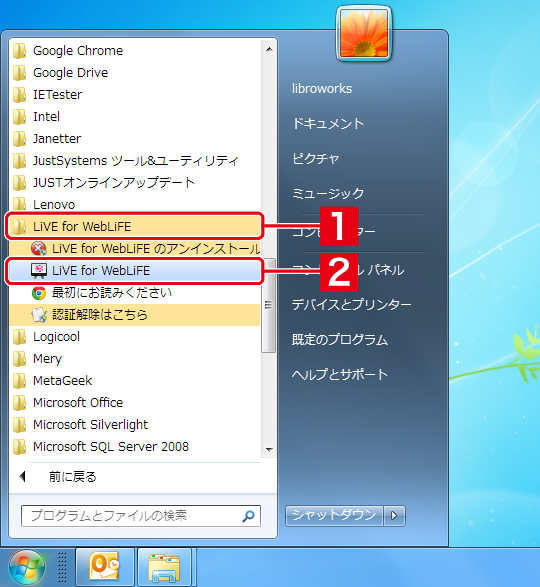
Task: Click the program list scrollbar thumb
Action: (x=269, y=305)
